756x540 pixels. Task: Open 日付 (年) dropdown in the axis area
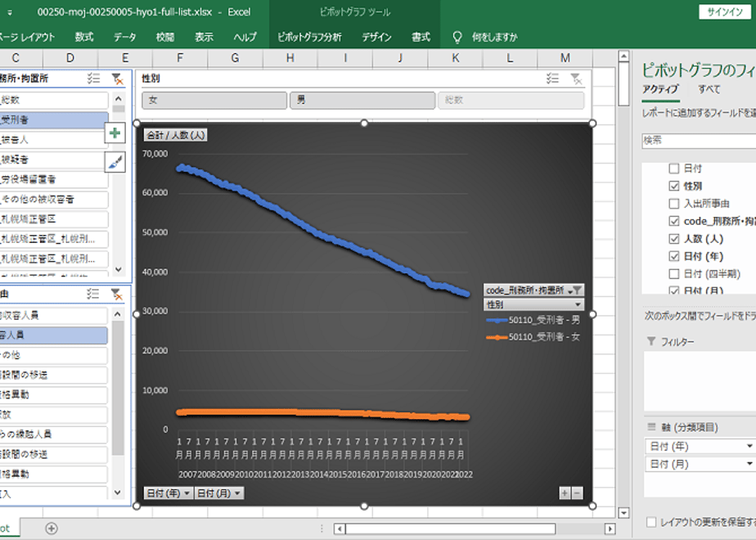click(x=749, y=446)
